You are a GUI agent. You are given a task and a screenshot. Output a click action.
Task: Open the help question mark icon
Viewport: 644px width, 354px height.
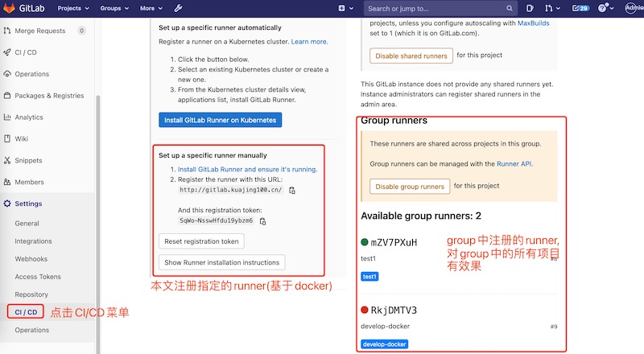point(602,8)
